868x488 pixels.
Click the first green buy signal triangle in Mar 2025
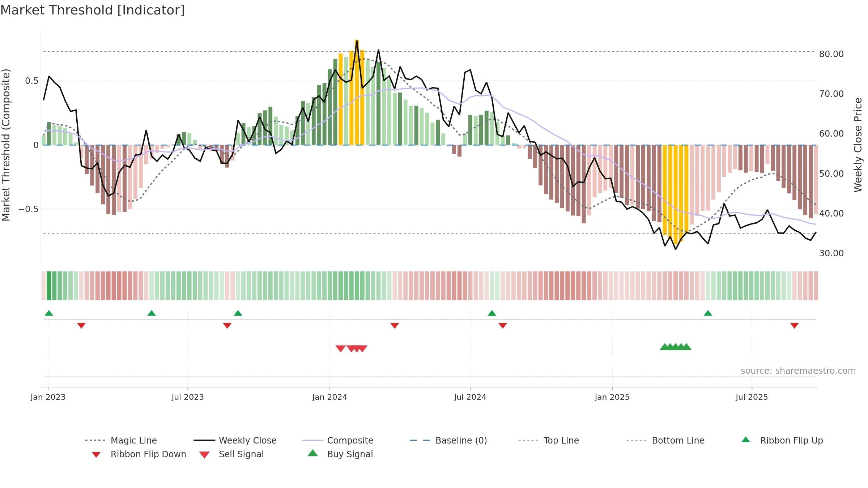click(x=664, y=347)
